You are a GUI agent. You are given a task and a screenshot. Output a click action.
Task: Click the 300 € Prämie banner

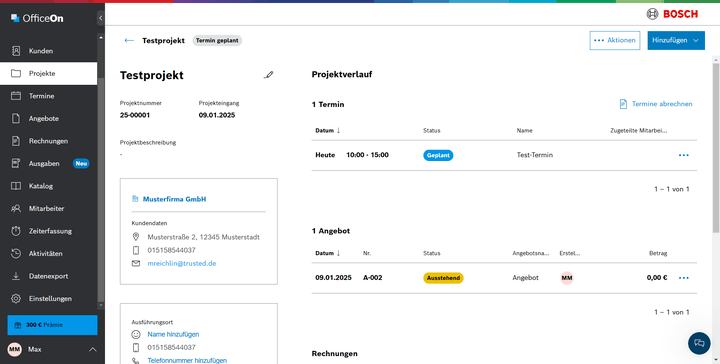pyautogui.click(x=52, y=325)
